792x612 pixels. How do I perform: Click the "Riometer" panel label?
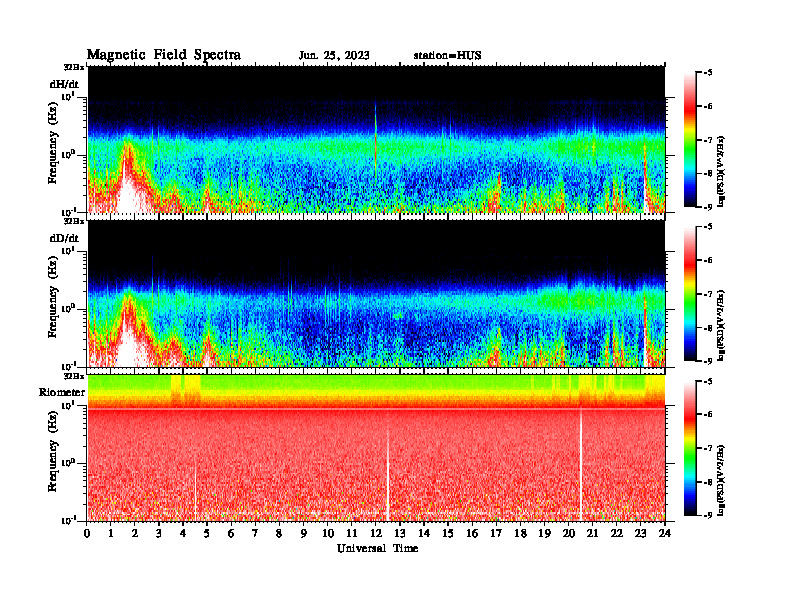click(x=62, y=392)
